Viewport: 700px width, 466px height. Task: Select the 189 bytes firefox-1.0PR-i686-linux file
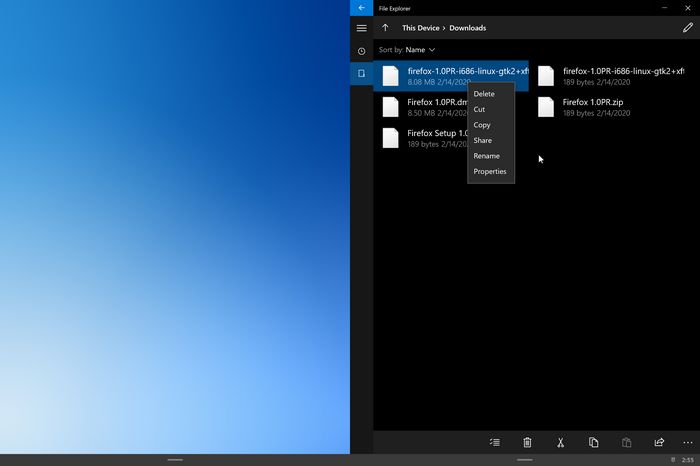(606, 76)
